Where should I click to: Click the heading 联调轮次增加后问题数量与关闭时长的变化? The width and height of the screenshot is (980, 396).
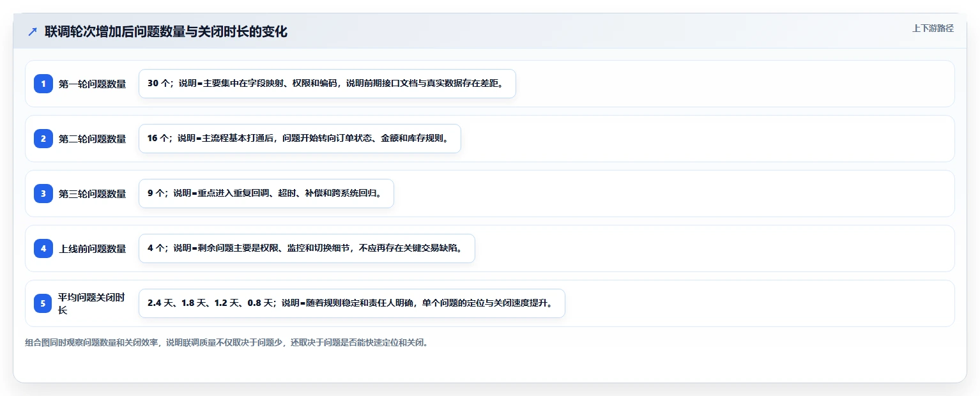tap(166, 32)
